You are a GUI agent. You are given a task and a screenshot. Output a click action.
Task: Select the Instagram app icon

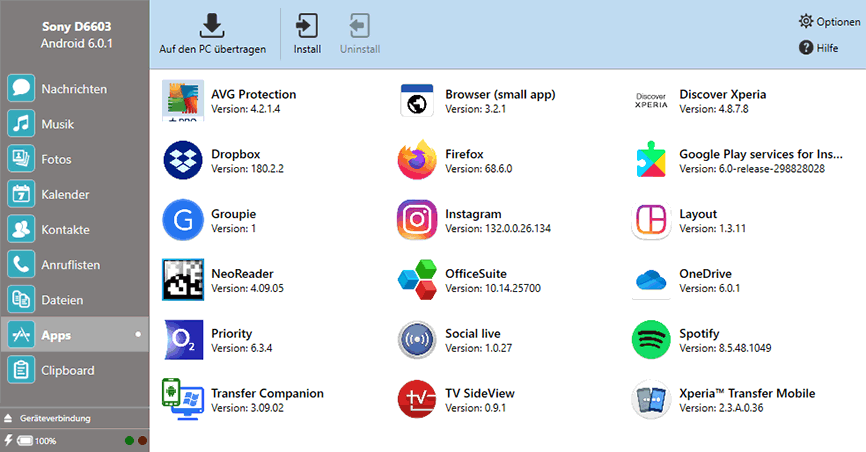[417, 220]
